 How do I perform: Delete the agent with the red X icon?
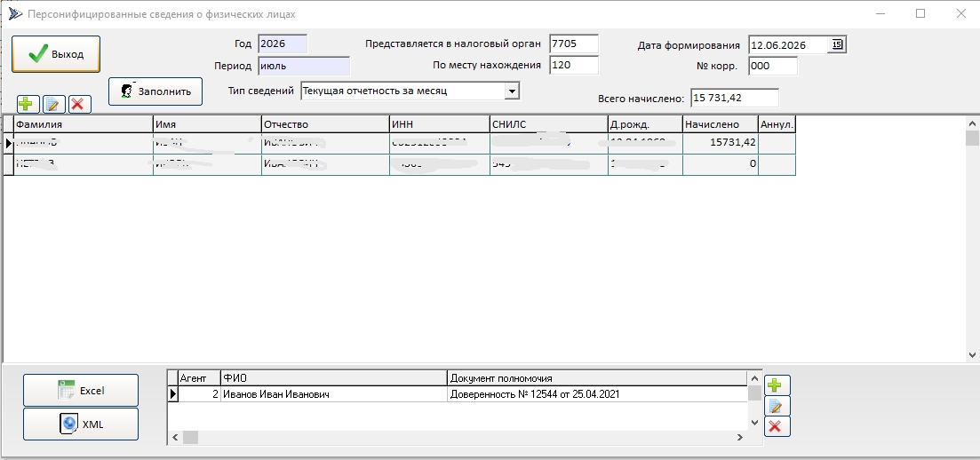777,427
